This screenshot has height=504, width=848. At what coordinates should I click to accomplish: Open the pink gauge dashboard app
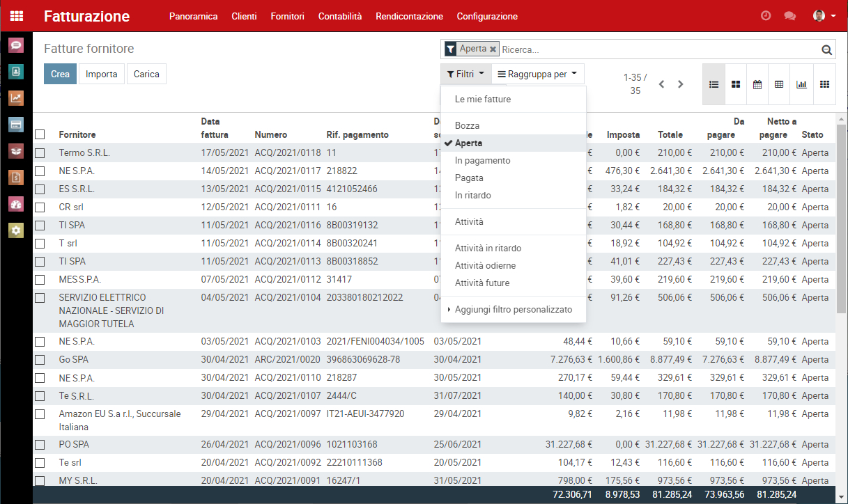[16, 204]
